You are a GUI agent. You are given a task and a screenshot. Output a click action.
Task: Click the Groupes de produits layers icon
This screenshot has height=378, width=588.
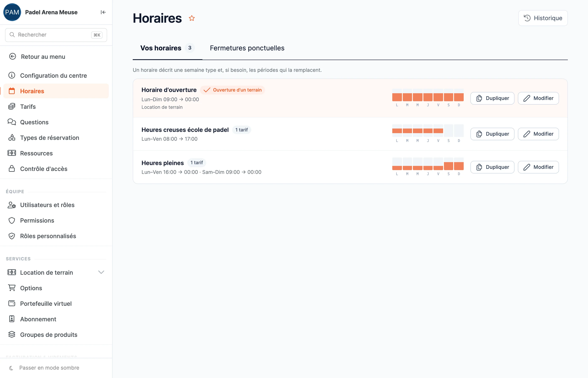(12, 334)
